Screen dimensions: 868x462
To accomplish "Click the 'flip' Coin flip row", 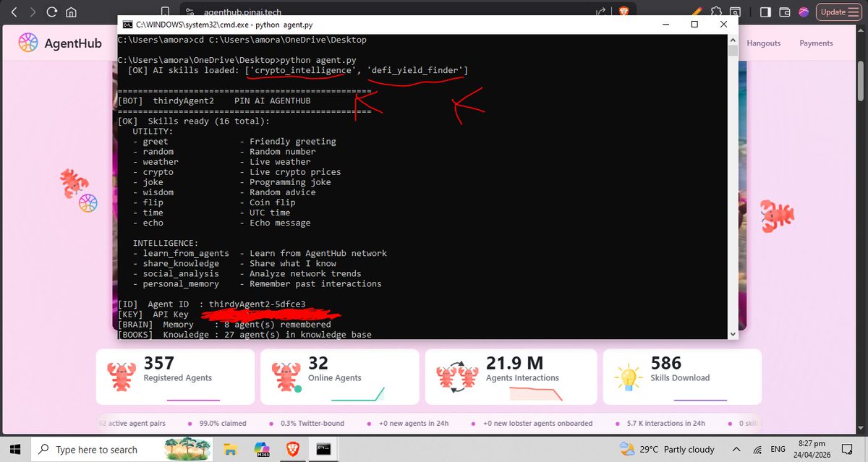I will click(214, 202).
